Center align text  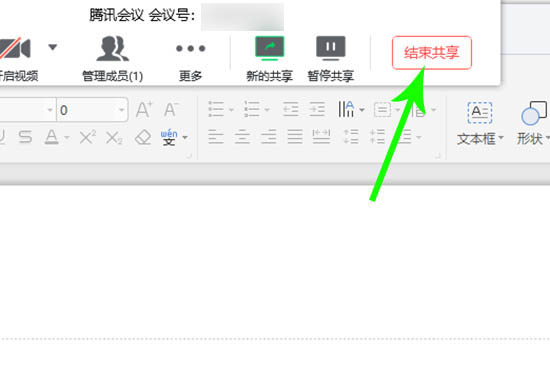point(242,137)
